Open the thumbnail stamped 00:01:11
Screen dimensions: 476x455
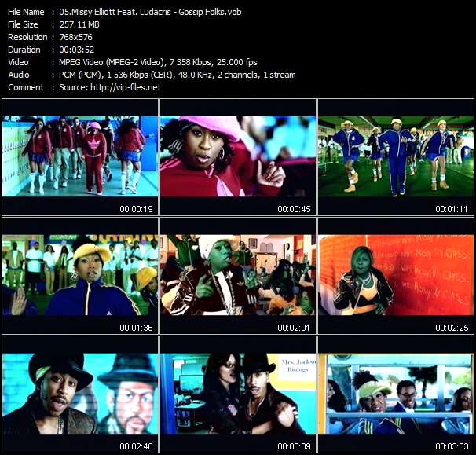[396, 156]
